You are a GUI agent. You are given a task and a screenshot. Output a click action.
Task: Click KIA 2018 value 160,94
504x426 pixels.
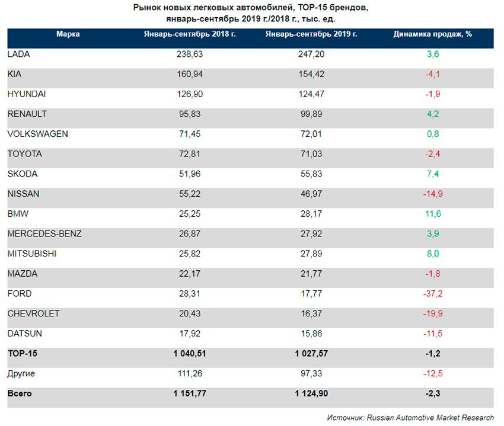(x=190, y=74)
